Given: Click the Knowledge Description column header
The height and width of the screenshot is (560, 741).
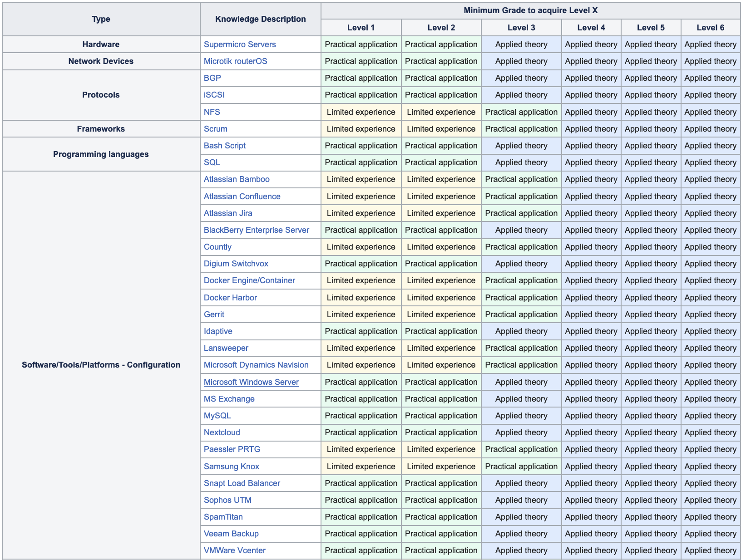Looking at the screenshot, I should 260,19.
